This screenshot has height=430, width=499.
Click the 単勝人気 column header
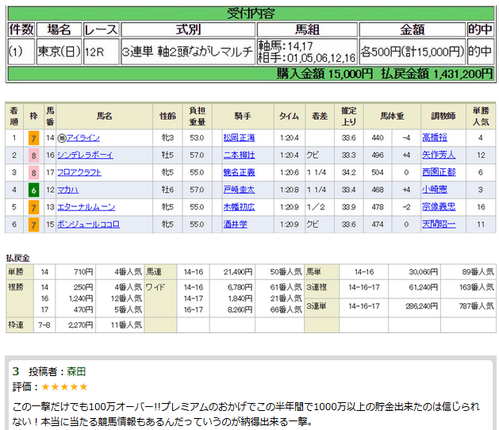(x=481, y=116)
